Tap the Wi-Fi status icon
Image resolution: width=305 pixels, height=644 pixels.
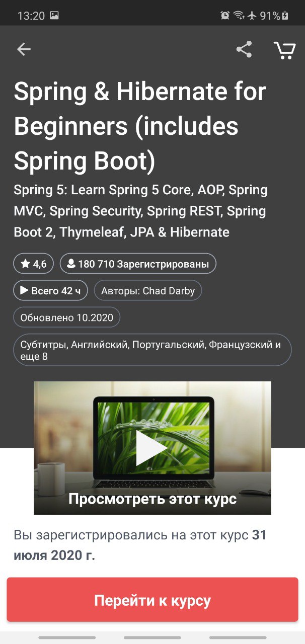tap(239, 16)
